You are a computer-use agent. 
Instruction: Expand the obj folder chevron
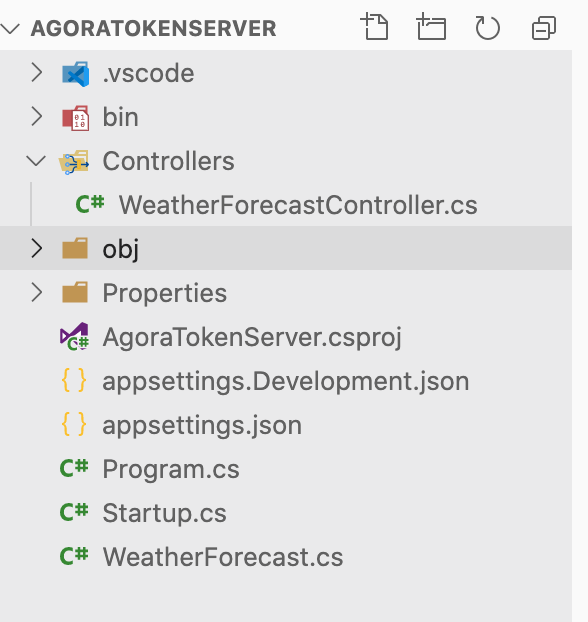(x=37, y=248)
